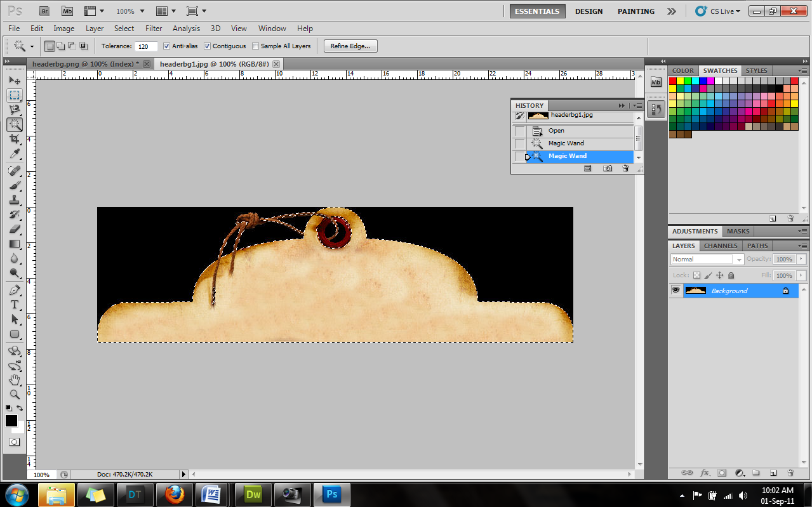Select the Type tool
The width and height of the screenshot is (812, 507).
coord(15,305)
